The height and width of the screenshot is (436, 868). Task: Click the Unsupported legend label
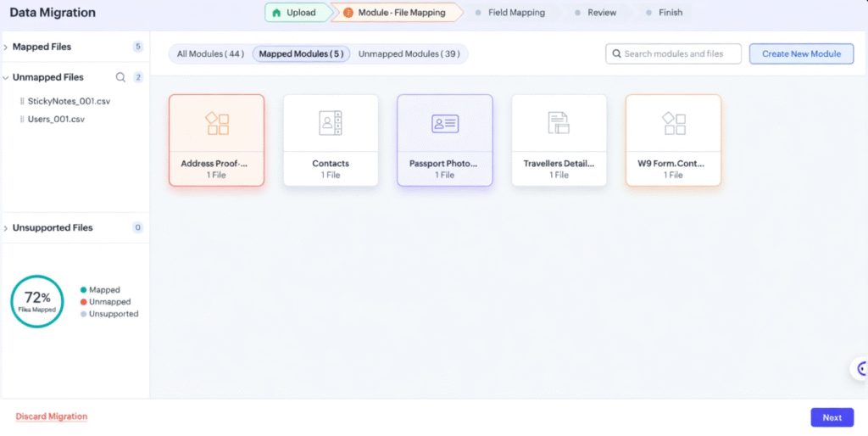point(114,314)
